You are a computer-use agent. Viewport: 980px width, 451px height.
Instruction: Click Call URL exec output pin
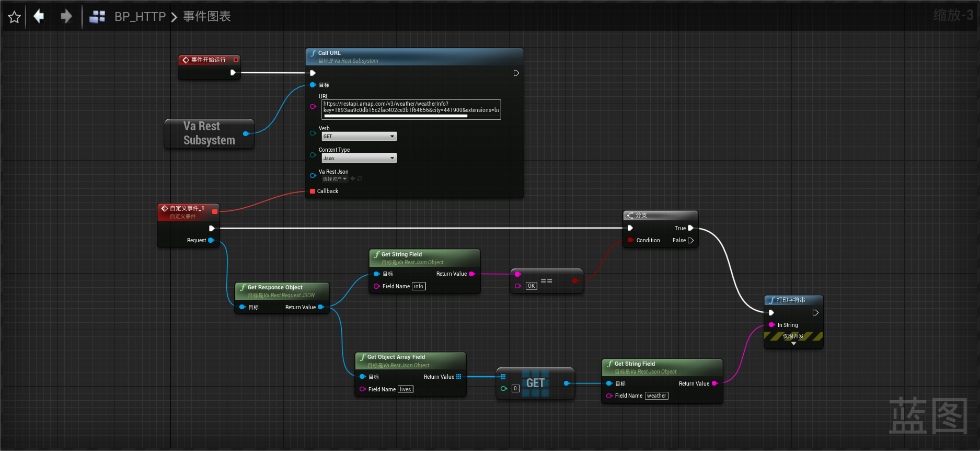516,73
